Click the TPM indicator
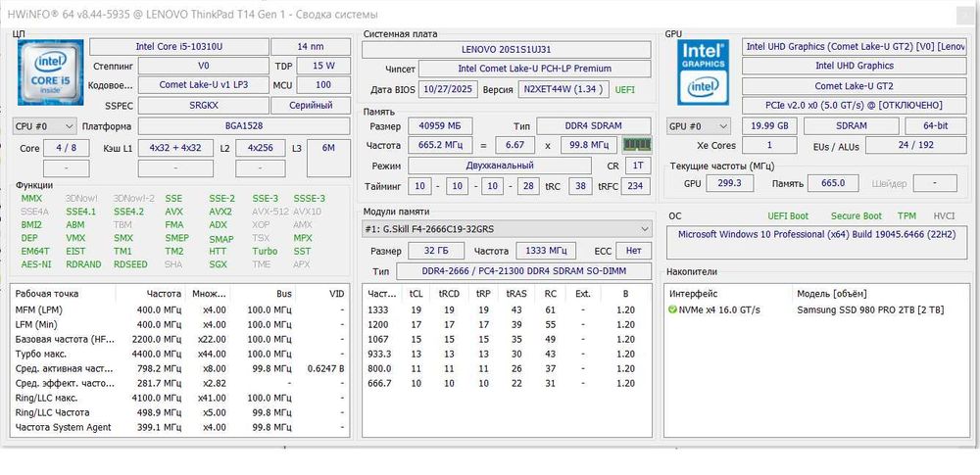Viewport: 980px width, 475px height. coord(906,216)
